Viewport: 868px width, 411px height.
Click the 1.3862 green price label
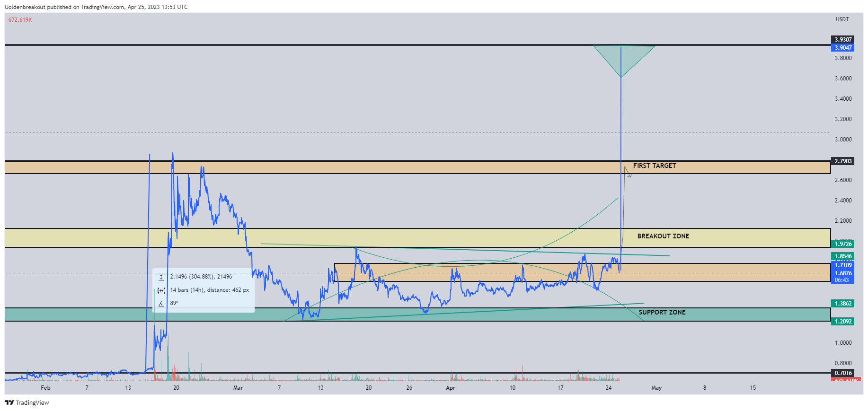click(843, 304)
